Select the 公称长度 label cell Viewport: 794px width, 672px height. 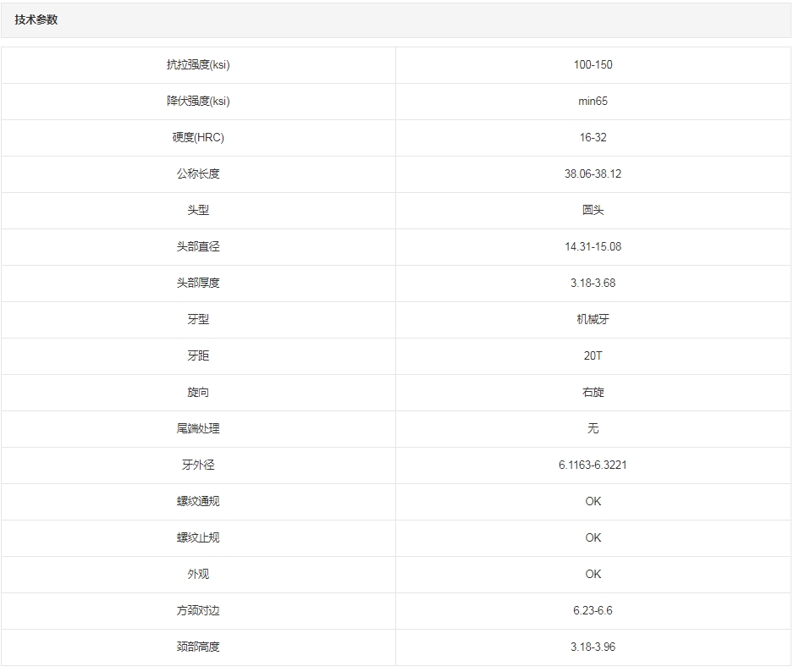pyautogui.click(x=198, y=174)
